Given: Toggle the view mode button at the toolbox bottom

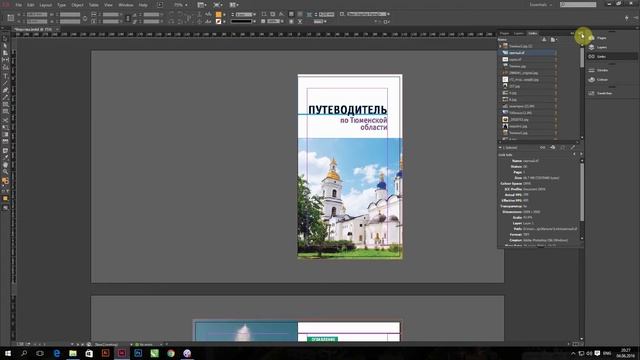Looking at the screenshot, I should [x=5, y=208].
